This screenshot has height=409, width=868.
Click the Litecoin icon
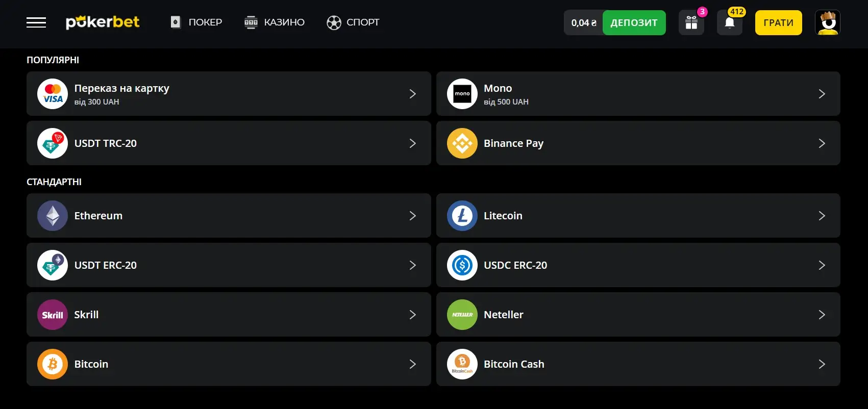coord(462,216)
